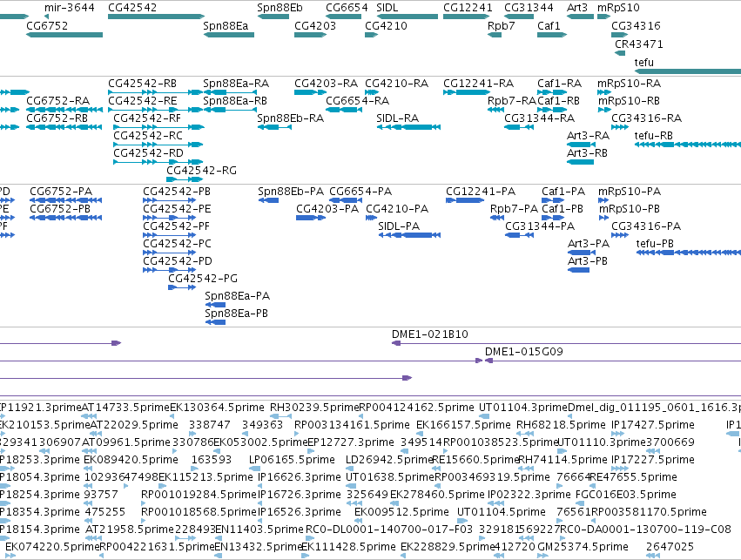Select the "Spn88Ea-PB" protein label

coord(236,314)
